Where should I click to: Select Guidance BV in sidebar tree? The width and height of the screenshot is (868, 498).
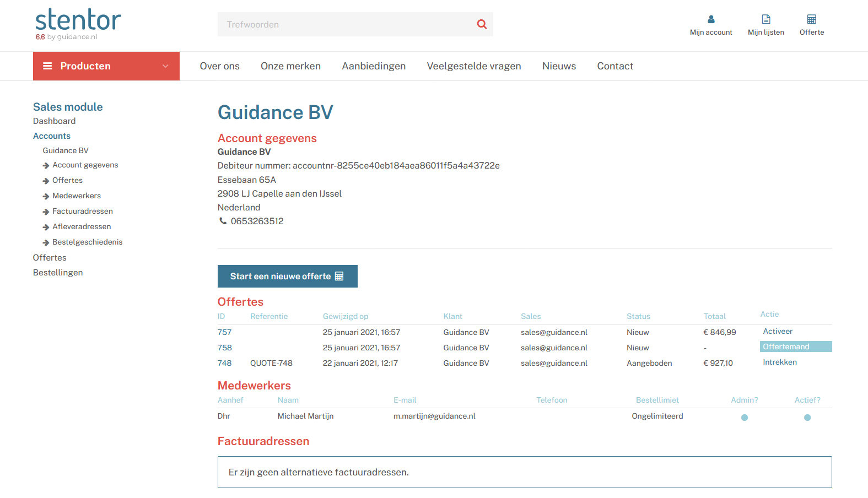click(66, 150)
